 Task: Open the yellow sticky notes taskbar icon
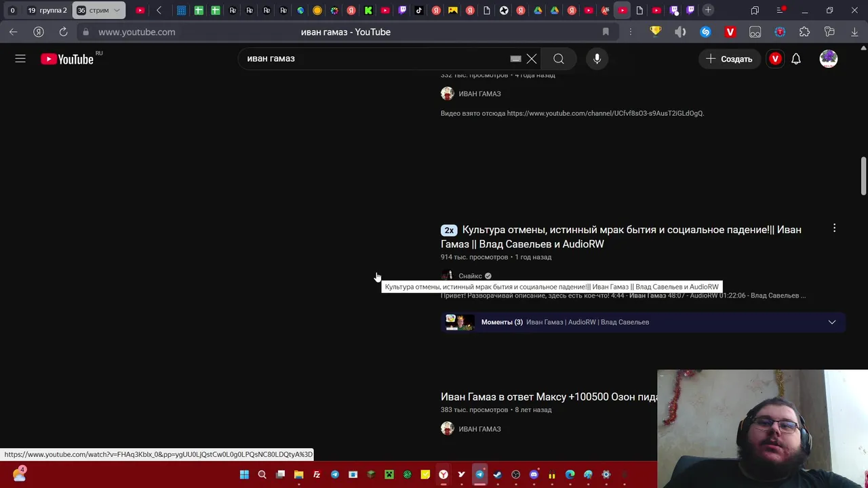click(x=425, y=474)
